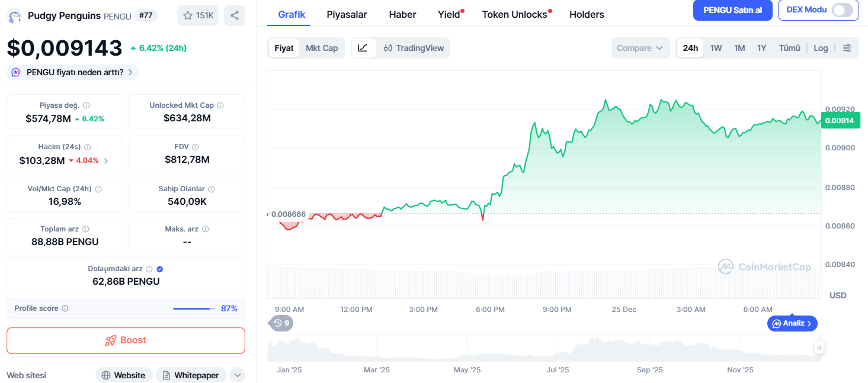This screenshot has width=868, height=383.
Task: Open the Piyasalar tab
Action: tap(347, 14)
